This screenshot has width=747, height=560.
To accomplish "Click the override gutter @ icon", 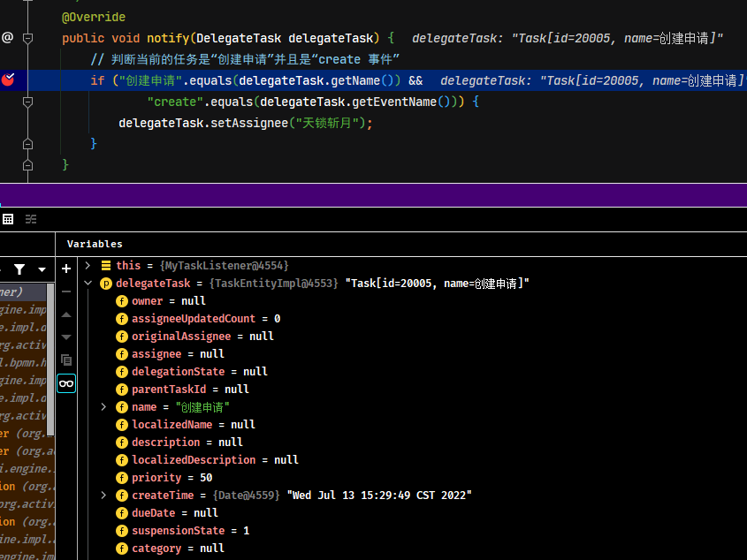I will coord(8,37).
